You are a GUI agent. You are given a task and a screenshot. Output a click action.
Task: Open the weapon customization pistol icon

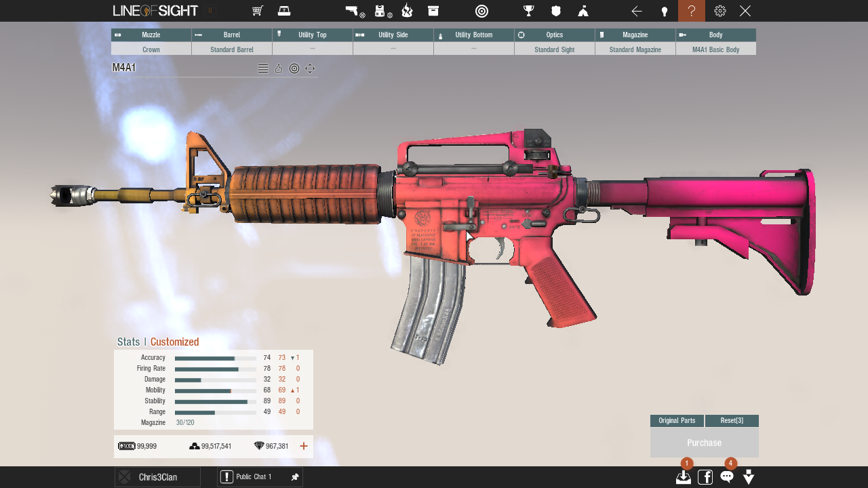pyautogui.click(x=354, y=11)
